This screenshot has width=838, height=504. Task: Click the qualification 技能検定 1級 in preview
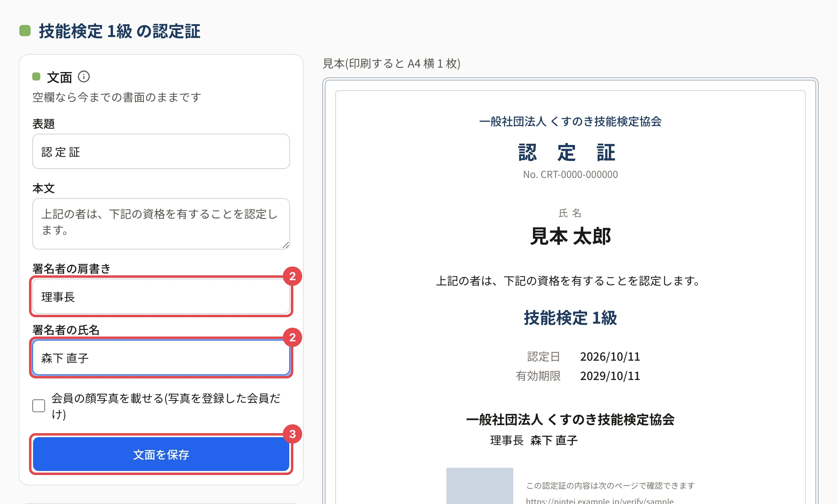click(570, 318)
